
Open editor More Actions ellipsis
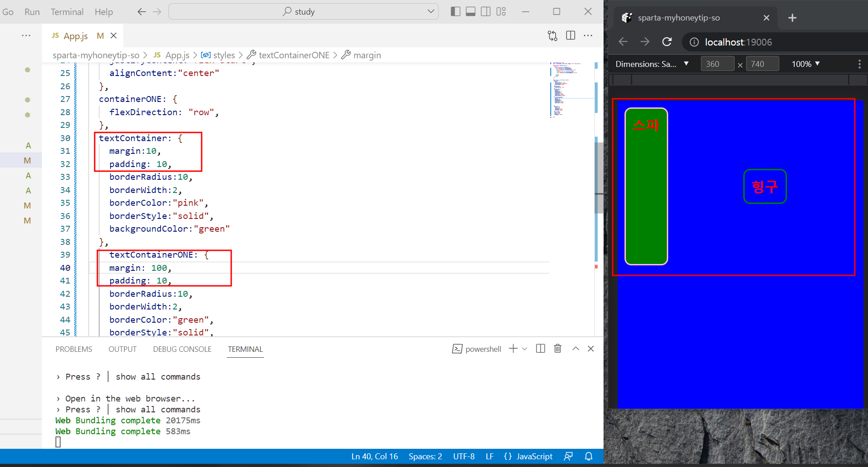tap(588, 36)
